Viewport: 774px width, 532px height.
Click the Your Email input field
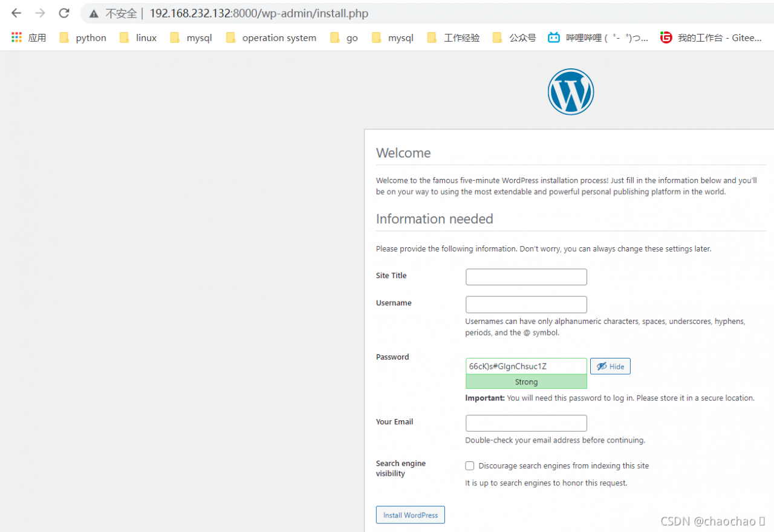click(526, 423)
